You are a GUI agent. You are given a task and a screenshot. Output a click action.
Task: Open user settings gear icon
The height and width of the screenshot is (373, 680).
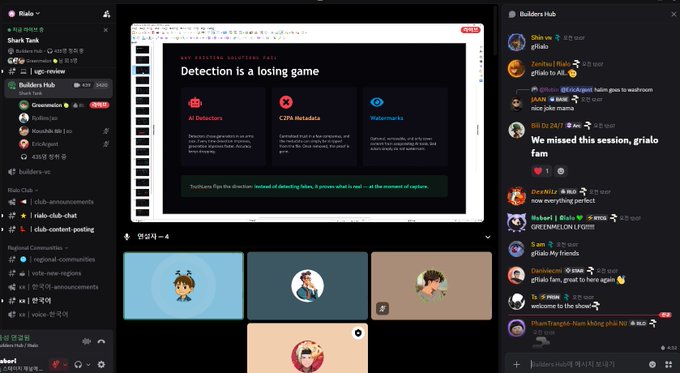pyautogui.click(x=101, y=364)
